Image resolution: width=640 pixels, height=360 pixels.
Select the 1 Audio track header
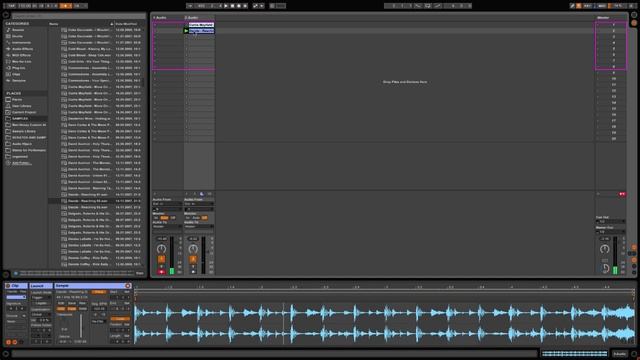(167, 18)
